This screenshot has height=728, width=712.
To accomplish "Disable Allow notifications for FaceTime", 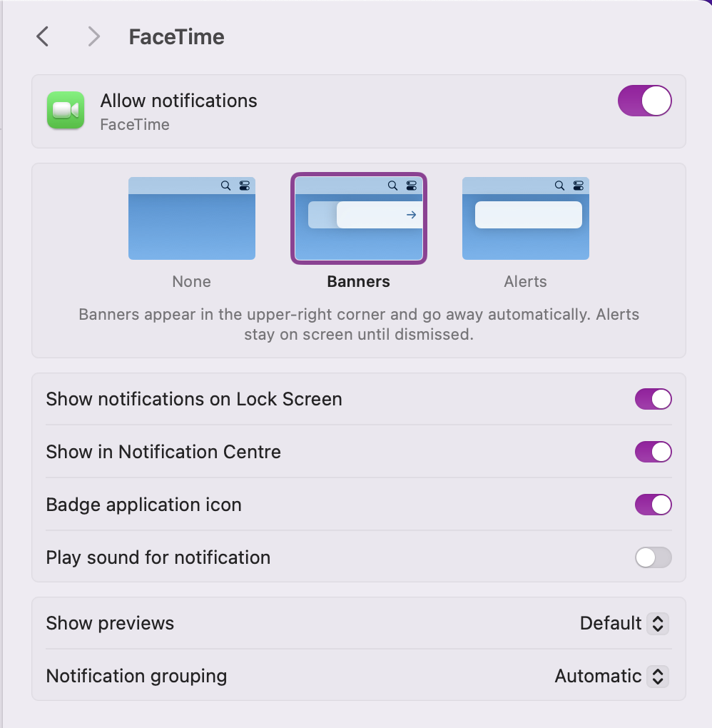I will [644, 101].
